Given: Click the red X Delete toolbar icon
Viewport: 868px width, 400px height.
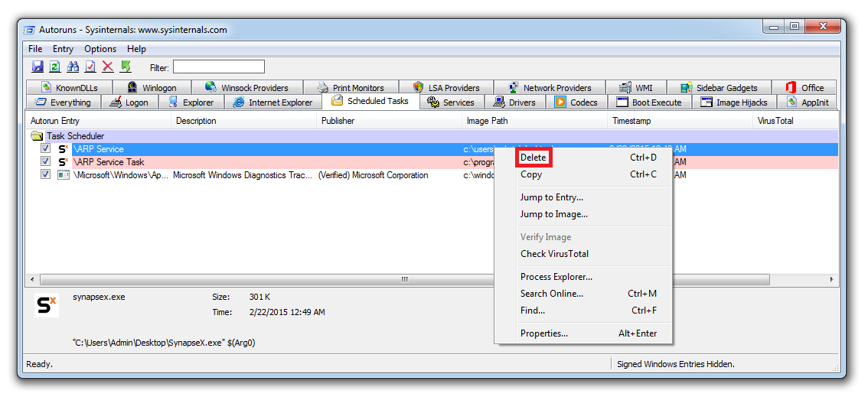Looking at the screenshot, I should coord(108,67).
